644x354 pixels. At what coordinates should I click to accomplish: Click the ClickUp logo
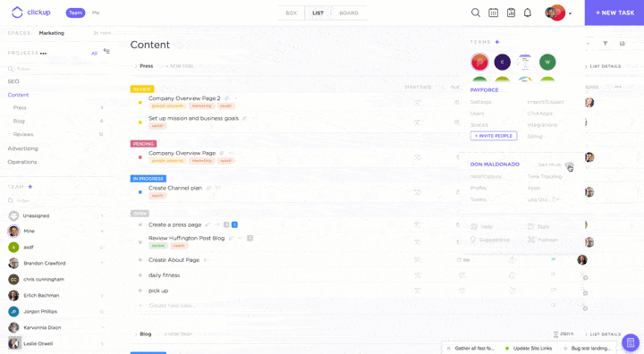(30, 13)
